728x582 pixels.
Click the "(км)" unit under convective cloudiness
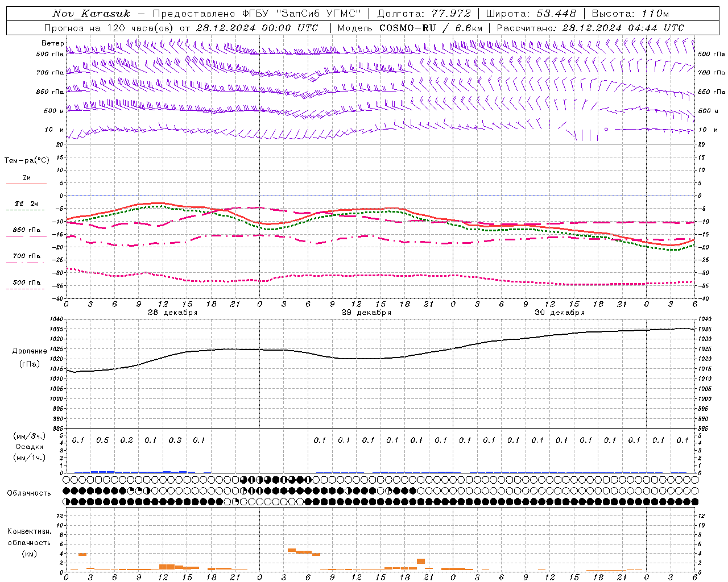(29, 554)
